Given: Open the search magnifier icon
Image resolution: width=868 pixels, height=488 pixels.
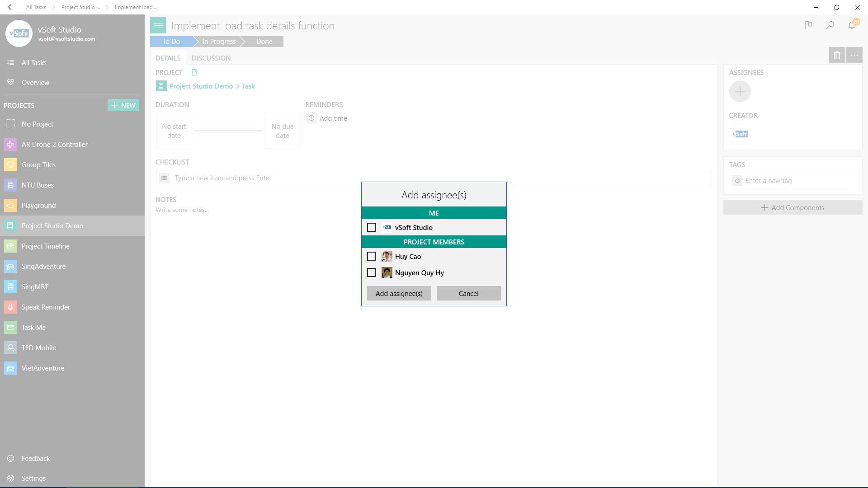Looking at the screenshot, I should [x=830, y=25].
